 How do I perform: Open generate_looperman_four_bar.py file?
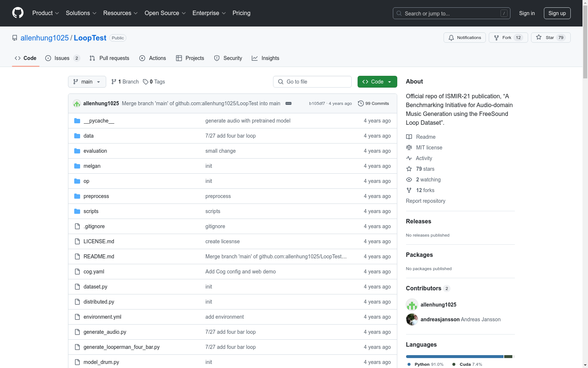(122, 347)
